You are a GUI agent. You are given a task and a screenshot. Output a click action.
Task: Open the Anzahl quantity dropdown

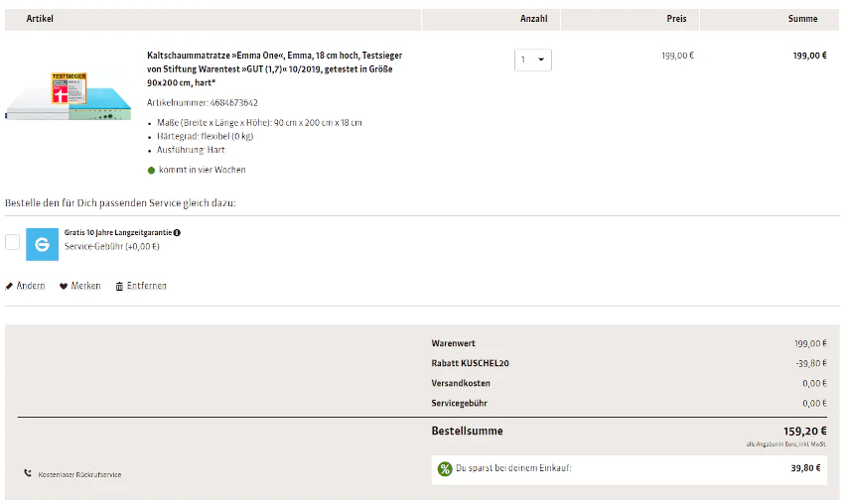tap(533, 60)
